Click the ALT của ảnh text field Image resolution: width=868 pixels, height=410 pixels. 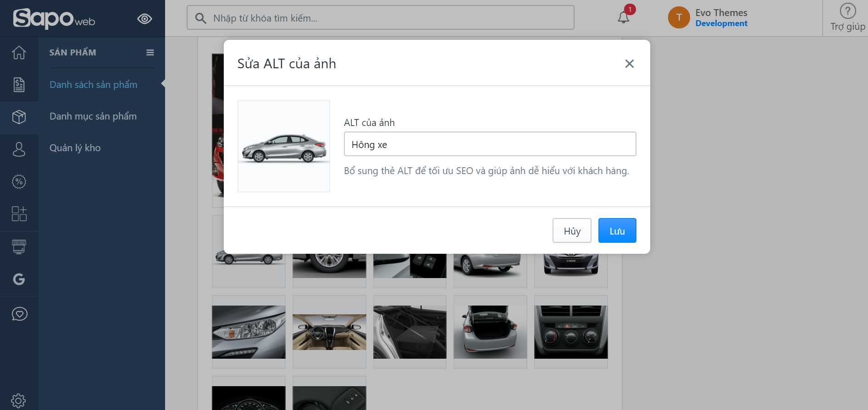pyautogui.click(x=490, y=144)
